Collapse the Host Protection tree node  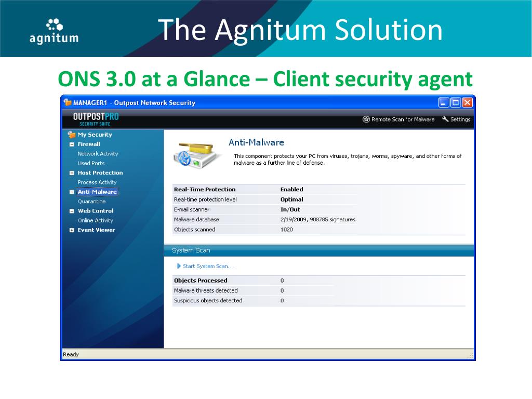(72, 172)
